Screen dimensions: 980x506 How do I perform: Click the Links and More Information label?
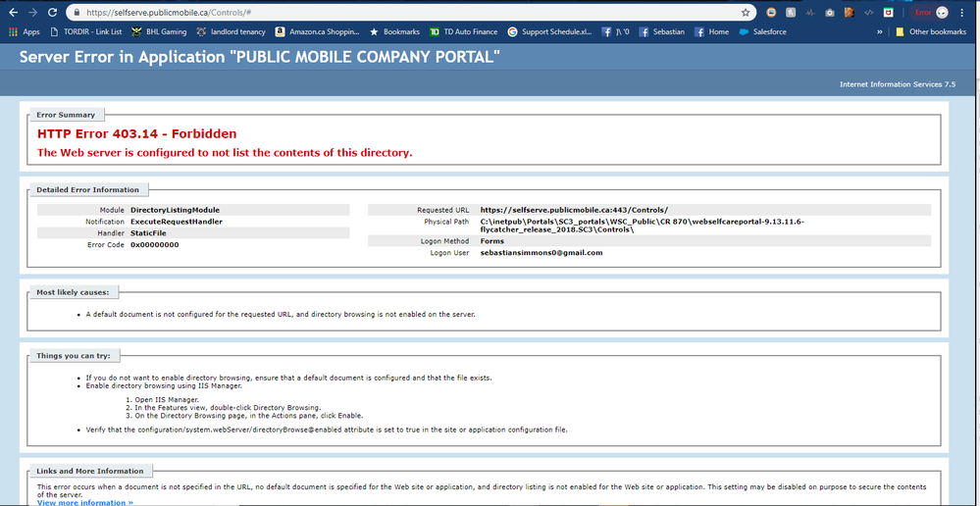click(x=90, y=471)
